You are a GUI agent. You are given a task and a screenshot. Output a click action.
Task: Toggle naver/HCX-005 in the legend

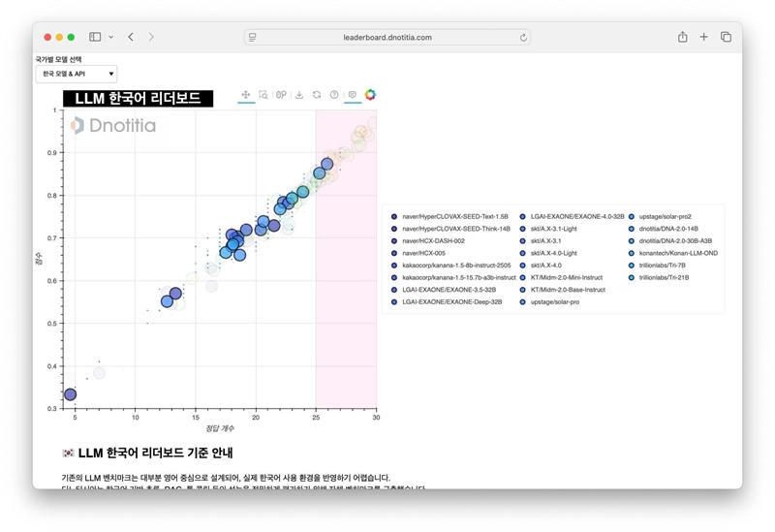418,253
